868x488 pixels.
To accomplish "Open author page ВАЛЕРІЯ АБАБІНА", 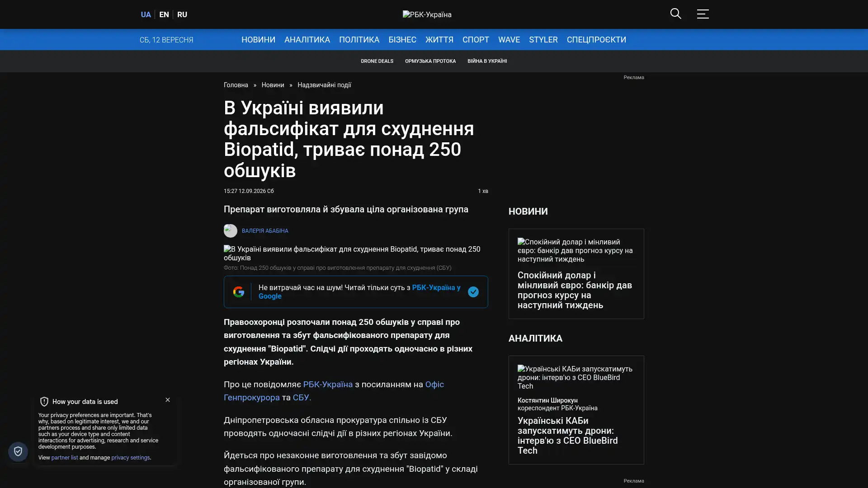I will click(265, 231).
